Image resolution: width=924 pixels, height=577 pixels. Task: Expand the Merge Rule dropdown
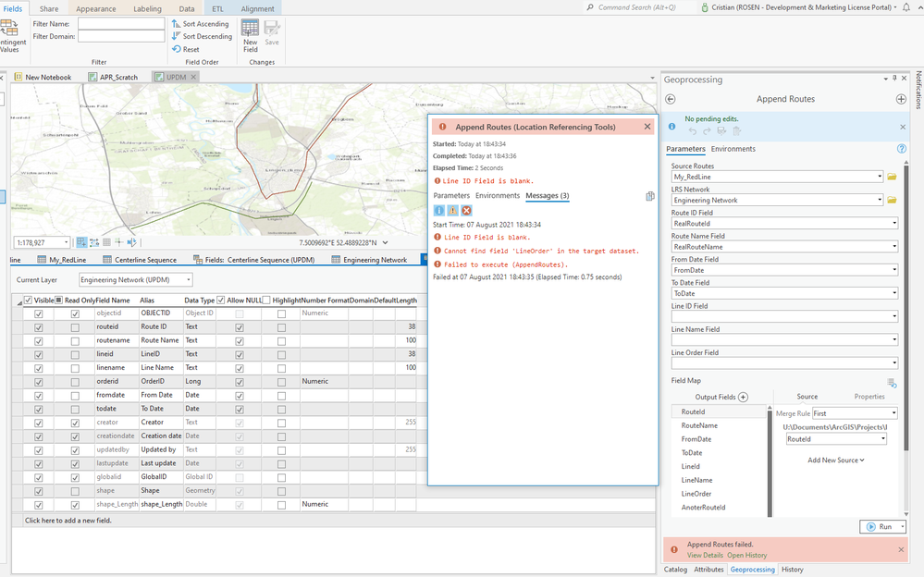click(x=854, y=413)
